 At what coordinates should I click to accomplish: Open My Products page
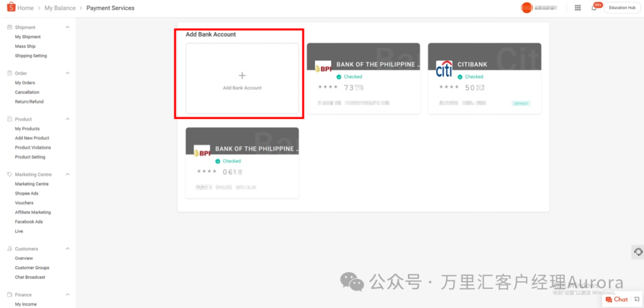point(27,129)
